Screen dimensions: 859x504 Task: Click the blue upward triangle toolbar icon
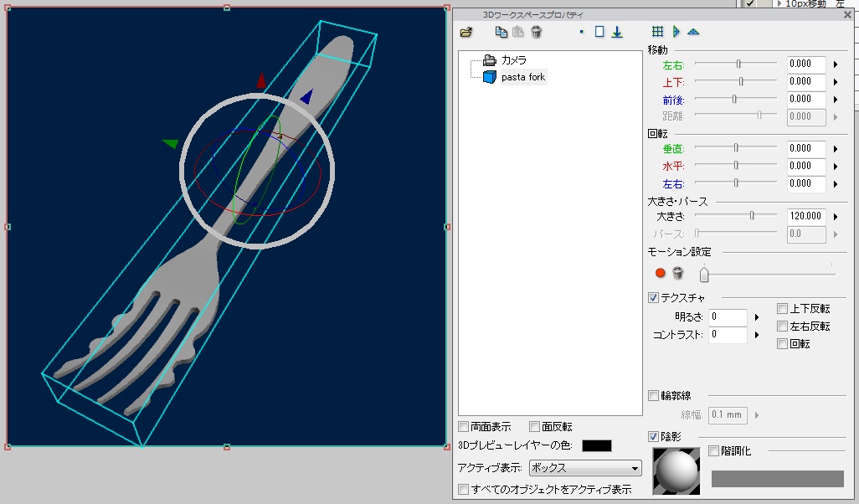[693, 32]
